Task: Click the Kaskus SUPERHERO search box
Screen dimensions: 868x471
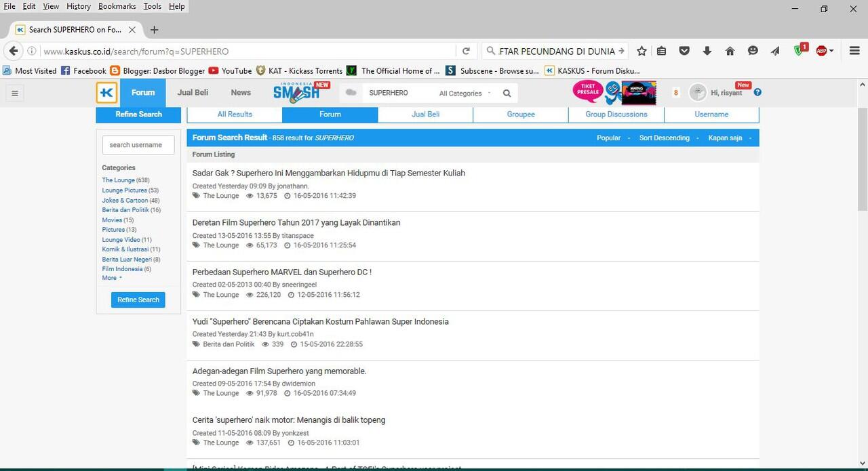Action: point(400,93)
